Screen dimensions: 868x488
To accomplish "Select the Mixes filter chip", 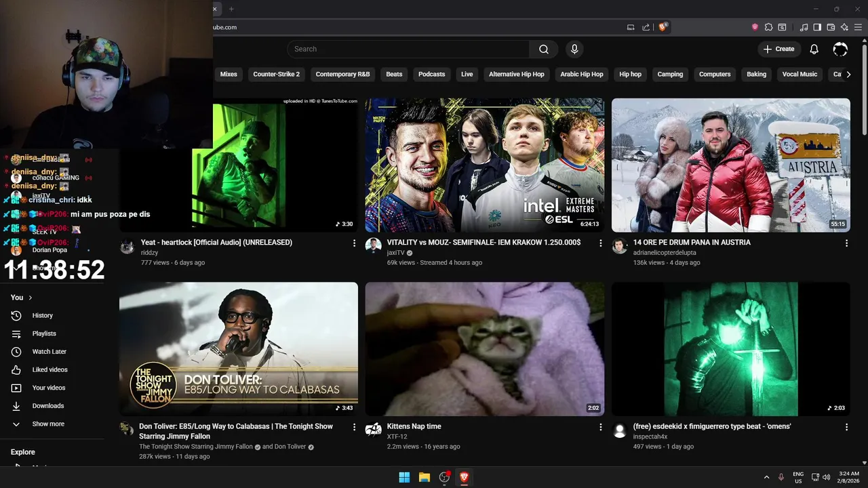I will [x=229, y=75].
